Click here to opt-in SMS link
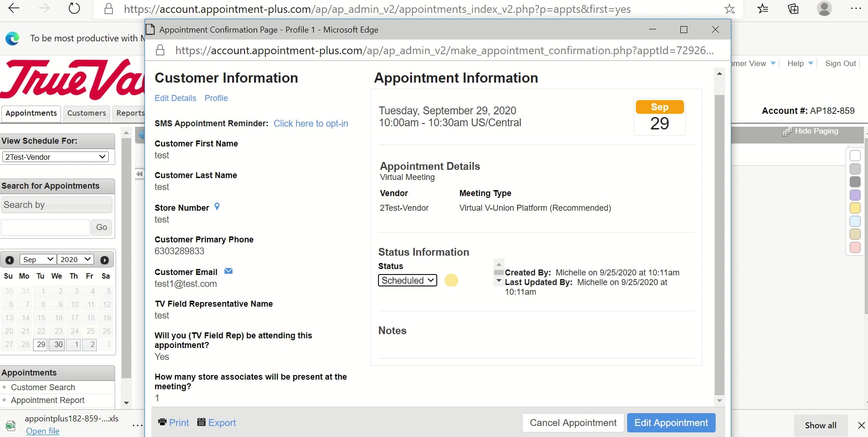This screenshot has height=437, width=868. pos(311,123)
